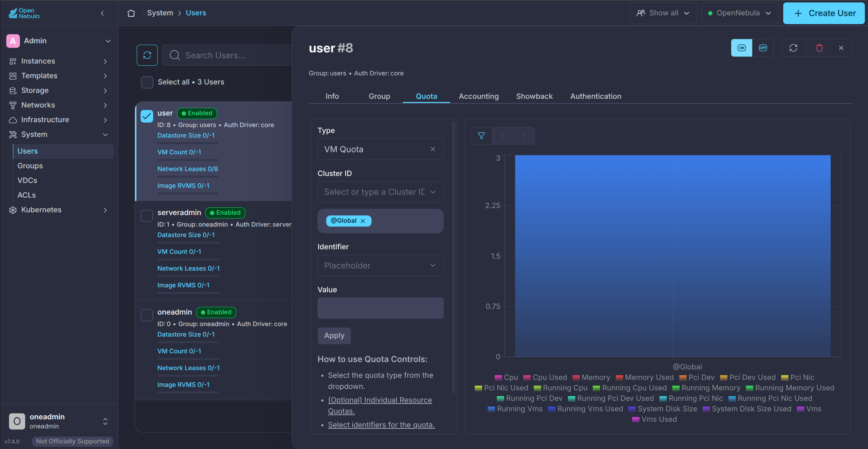Screen dimensions: 868x449
Task: Click the Storage sidebar icon
Action: (x=13, y=90)
